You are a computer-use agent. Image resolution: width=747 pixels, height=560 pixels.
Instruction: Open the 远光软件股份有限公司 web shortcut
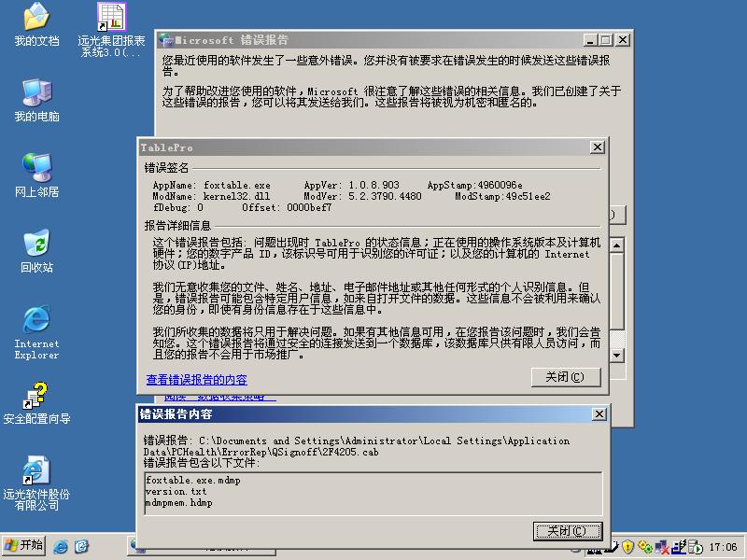point(36,483)
